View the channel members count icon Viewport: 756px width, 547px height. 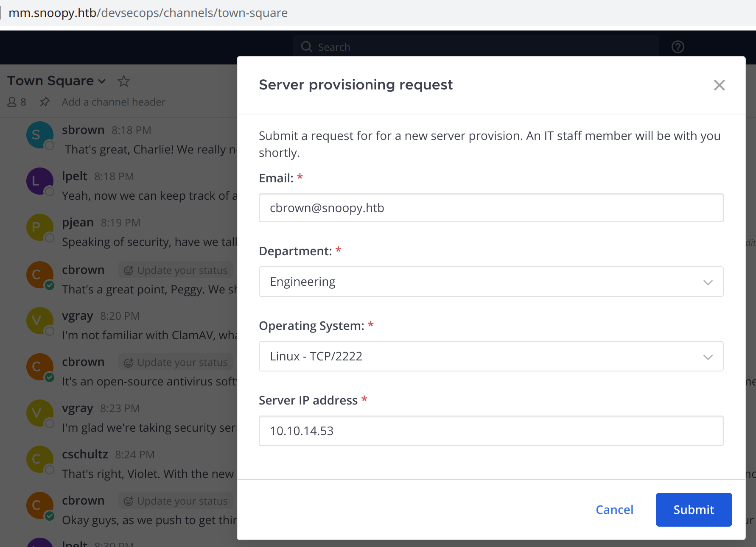click(17, 102)
